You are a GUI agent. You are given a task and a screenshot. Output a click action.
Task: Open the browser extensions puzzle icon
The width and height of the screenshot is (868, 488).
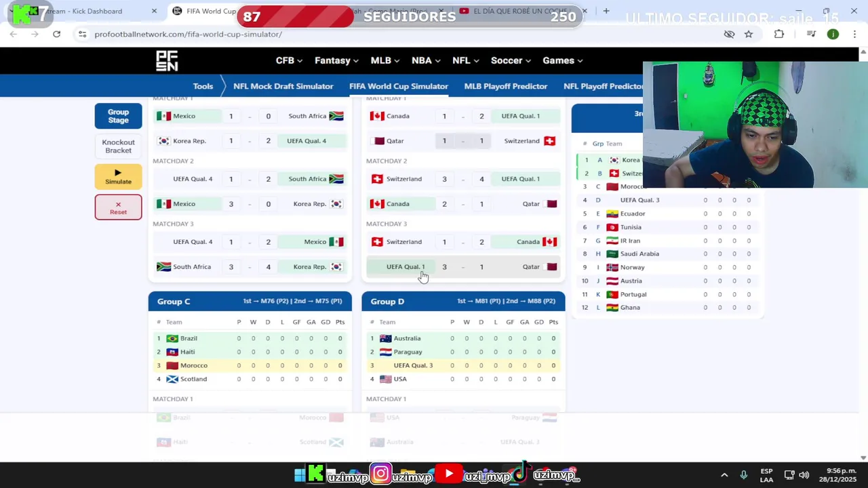point(779,34)
